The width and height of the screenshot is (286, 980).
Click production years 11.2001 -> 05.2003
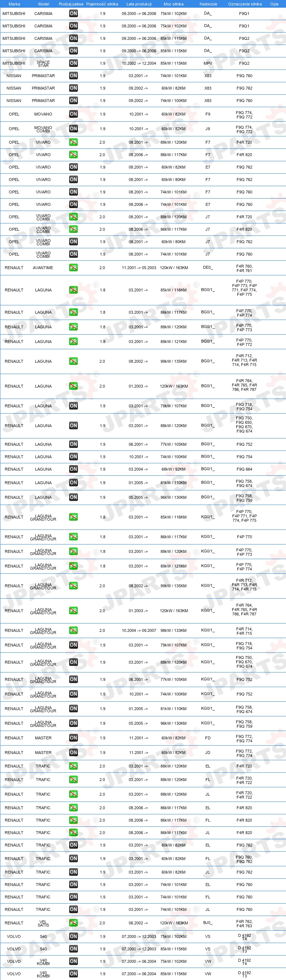(139, 267)
